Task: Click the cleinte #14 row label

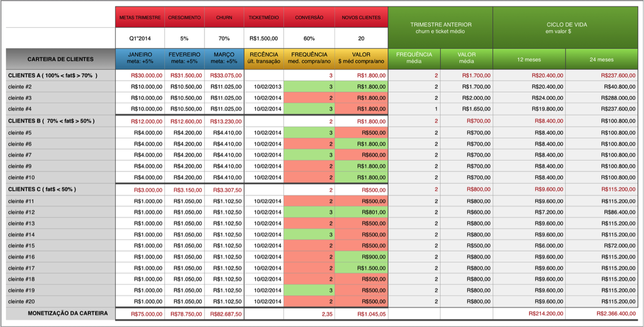Action: pyautogui.click(x=61, y=235)
